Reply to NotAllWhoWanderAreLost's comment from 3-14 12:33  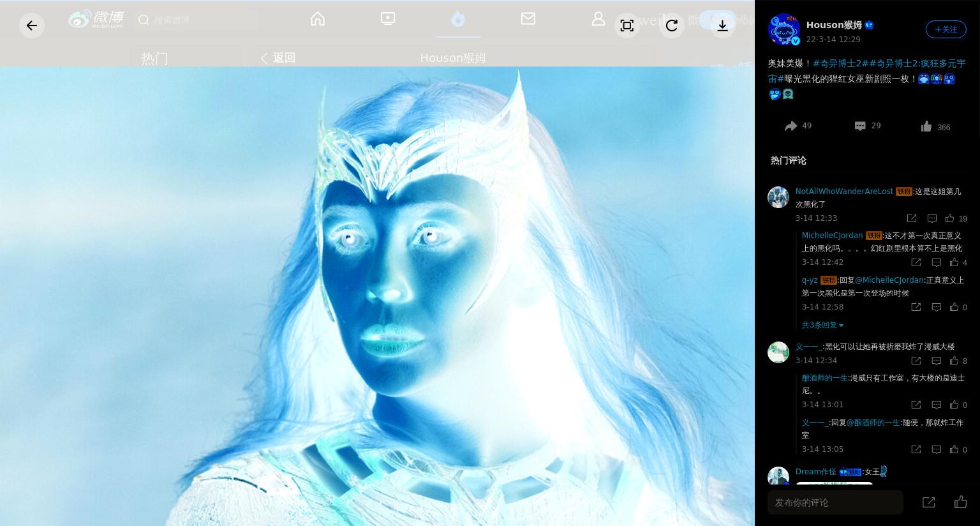click(932, 218)
